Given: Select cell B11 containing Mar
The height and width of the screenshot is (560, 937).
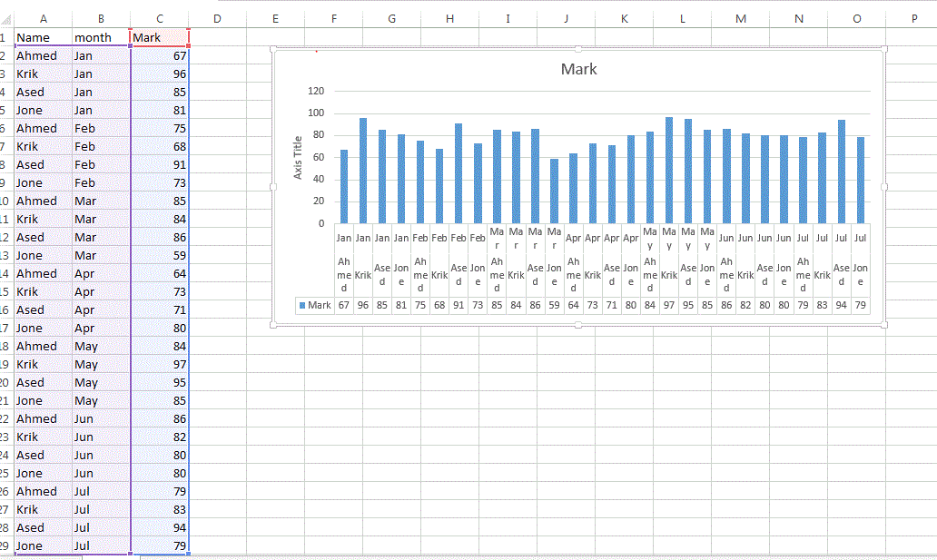Looking at the screenshot, I should tap(101, 220).
